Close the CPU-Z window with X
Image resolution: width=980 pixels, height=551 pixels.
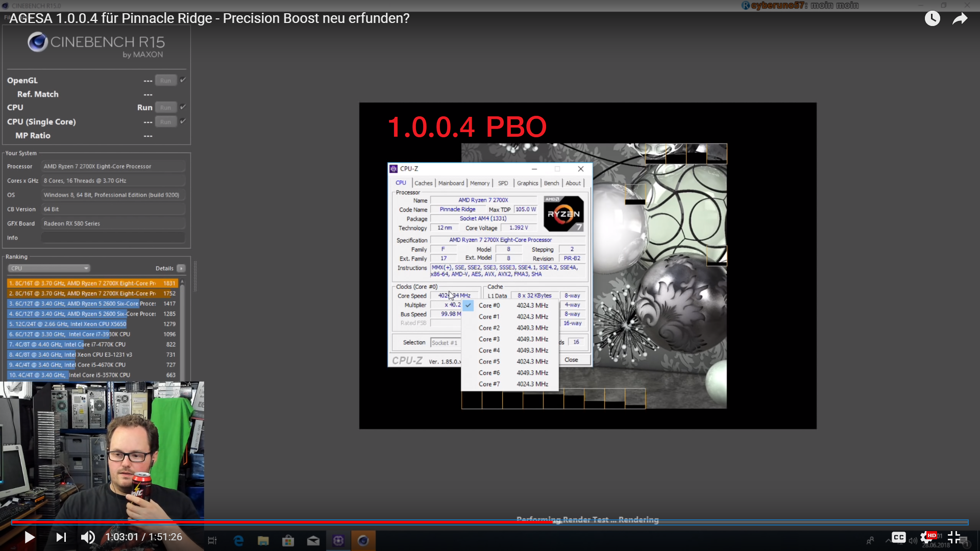pyautogui.click(x=580, y=169)
